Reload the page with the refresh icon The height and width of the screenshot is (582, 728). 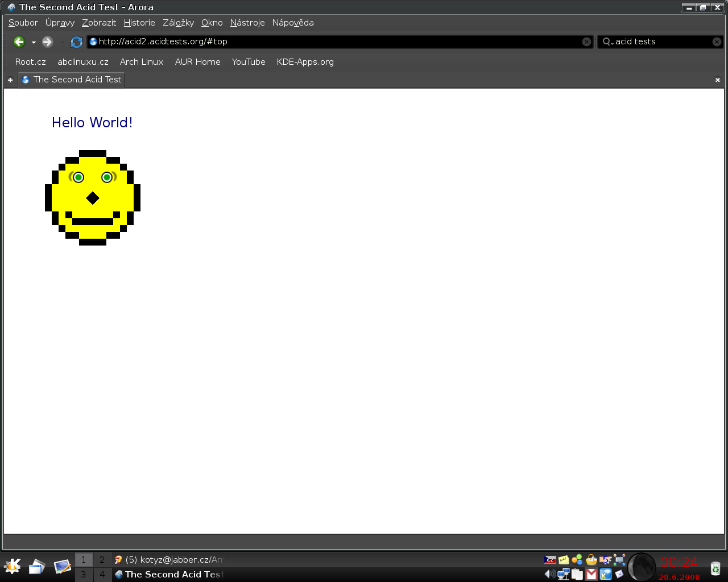click(x=76, y=41)
